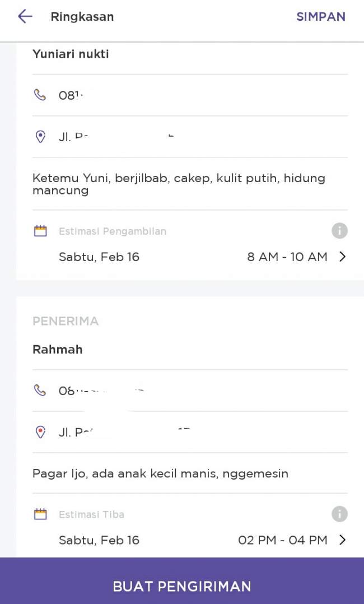Expand pickup time 8 AM - 10 AM chevron

coord(342,257)
